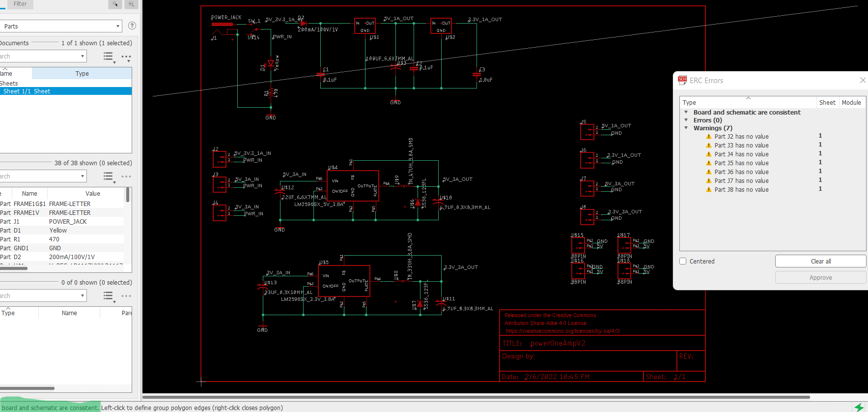Click the three-dots menu in Documents section
868x412 pixels.
[126, 57]
